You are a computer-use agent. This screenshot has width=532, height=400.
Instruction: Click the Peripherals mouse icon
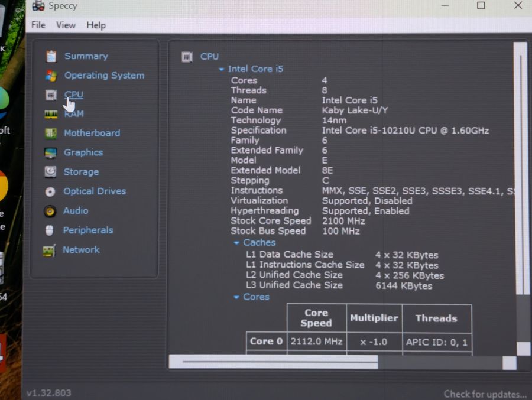coord(50,230)
